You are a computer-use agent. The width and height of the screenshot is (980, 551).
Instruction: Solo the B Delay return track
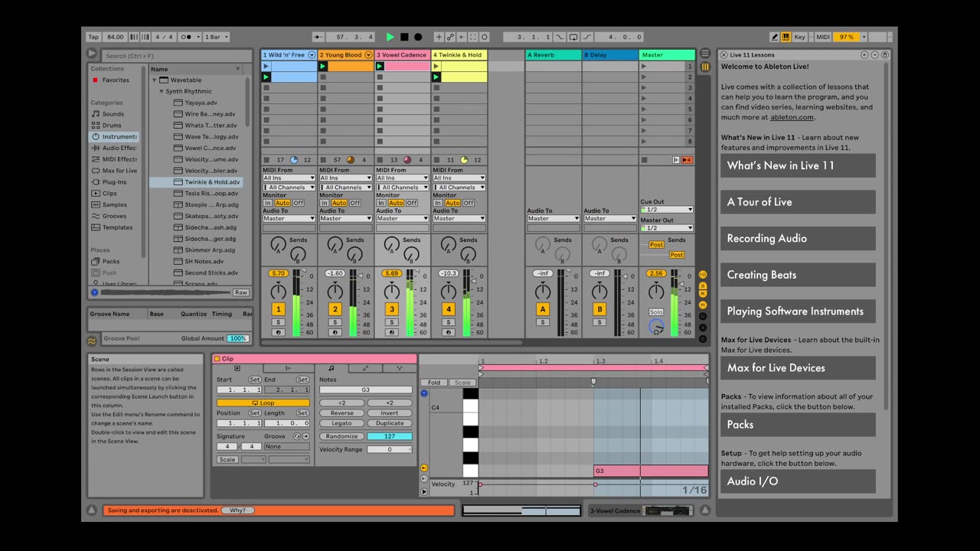pos(599,322)
